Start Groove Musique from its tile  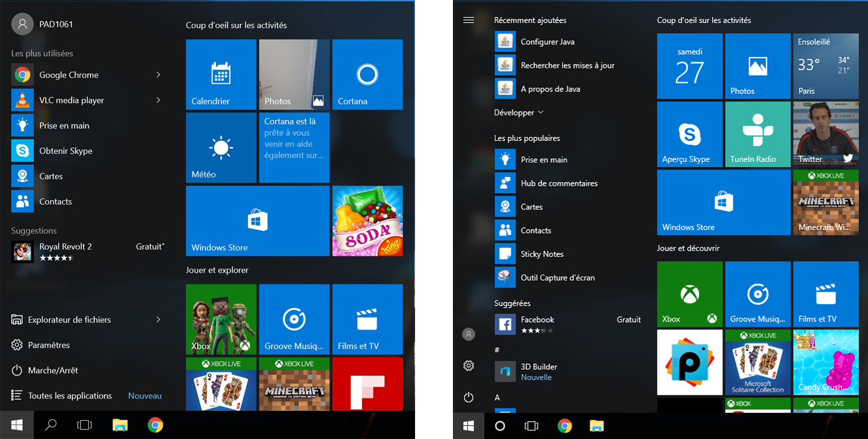[x=294, y=319]
